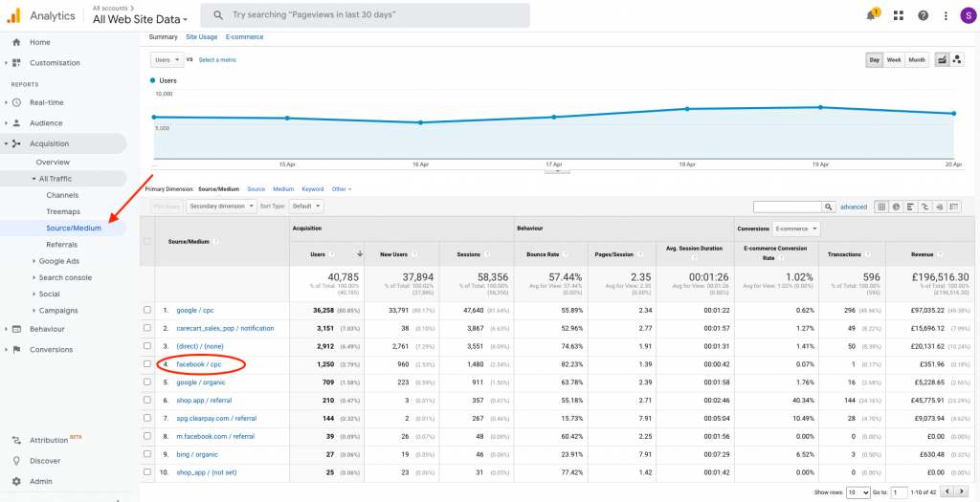Open the All Web Site Data selector
980x502 pixels.
(x=140, y=19)
